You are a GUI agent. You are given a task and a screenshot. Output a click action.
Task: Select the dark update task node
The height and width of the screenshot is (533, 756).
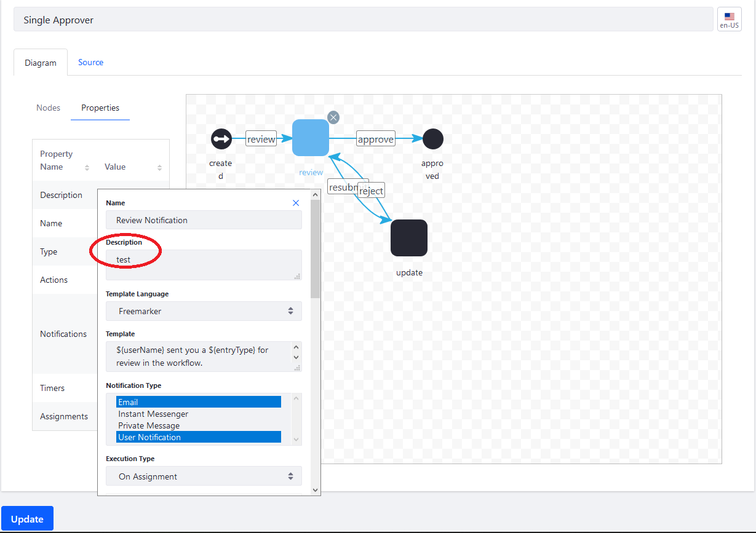tap(409, 238)
